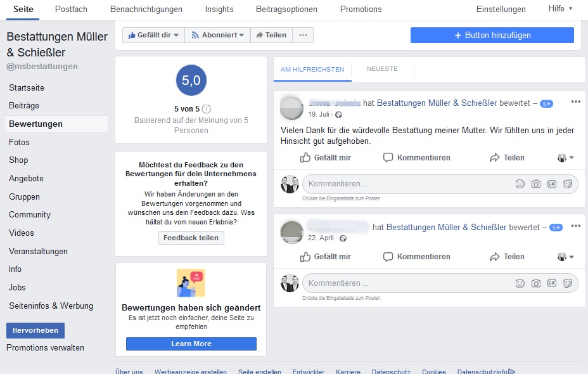Click the illustration above 'Bewertungen haben sich geändert'
Viewport: 588px width, 374px height.
(x=191, y=283)
